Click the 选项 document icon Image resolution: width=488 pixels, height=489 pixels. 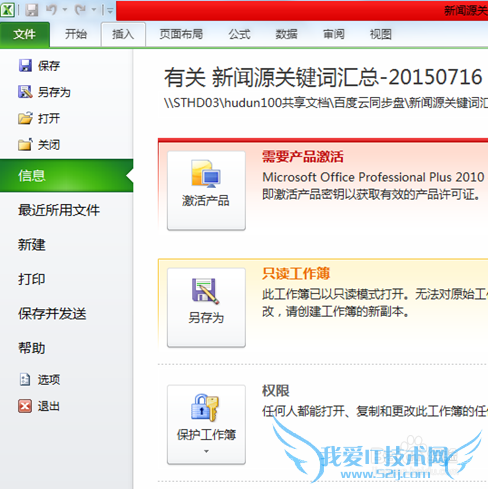pos(25,379)
